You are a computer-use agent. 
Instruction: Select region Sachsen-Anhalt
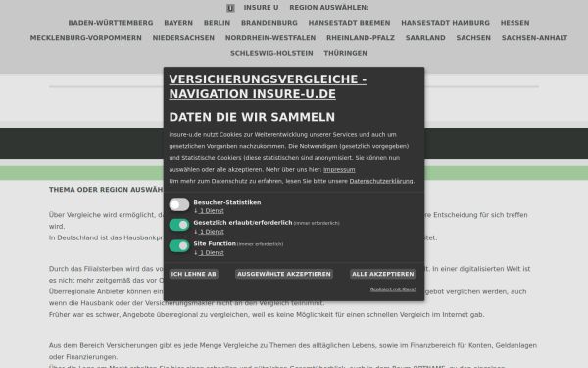pyautogui.click(x=534, y=38)
